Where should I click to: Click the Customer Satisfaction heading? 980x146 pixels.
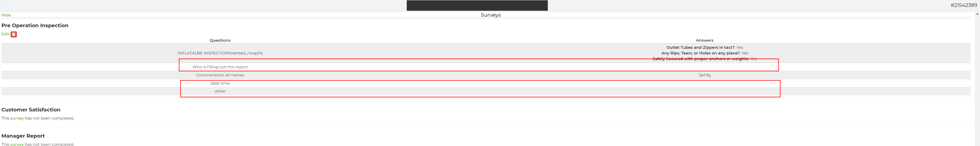point(31,109)
